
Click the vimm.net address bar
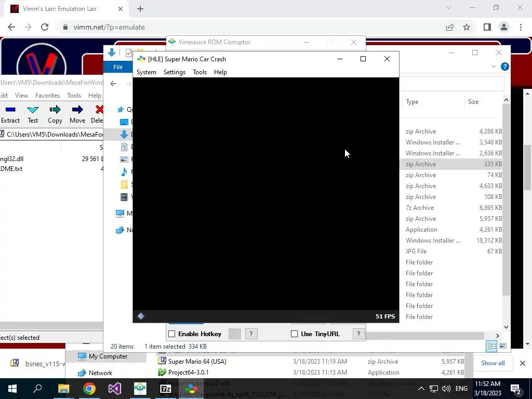coord(251,27)
